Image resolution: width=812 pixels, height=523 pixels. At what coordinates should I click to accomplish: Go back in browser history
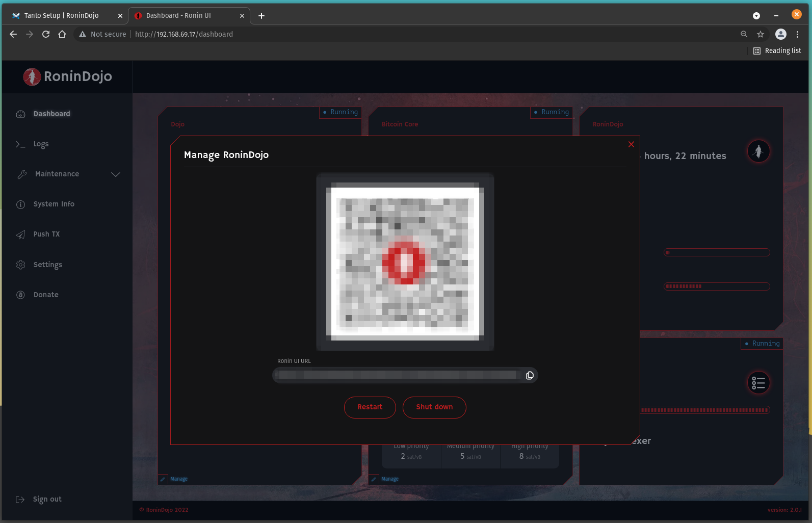pos(13,34)
